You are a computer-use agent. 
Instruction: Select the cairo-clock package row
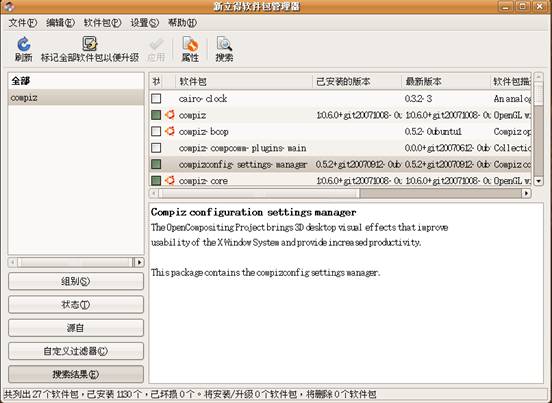tap(340, 99)
